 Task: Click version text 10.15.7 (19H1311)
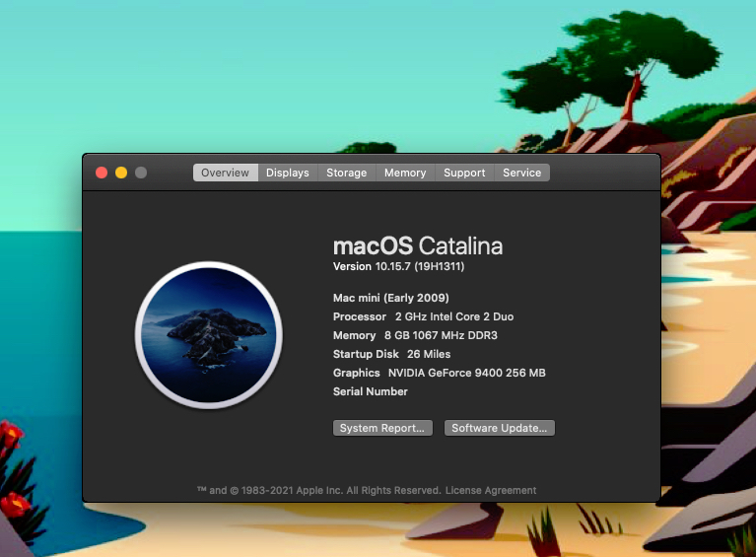pyautogui.click(x=420, y=267)
